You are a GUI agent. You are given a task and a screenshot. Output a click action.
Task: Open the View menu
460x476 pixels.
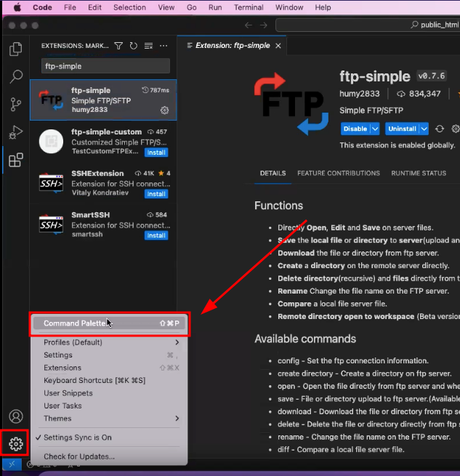(166, 7)
